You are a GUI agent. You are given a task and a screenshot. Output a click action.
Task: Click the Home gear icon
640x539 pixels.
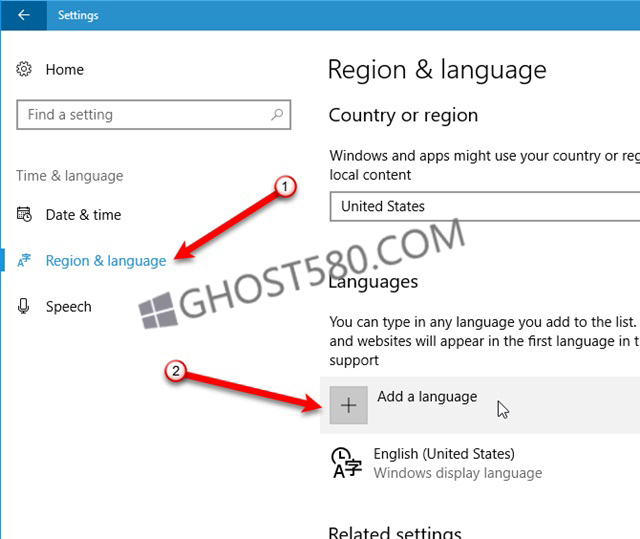pyautogui.click(x=24, y=69)
